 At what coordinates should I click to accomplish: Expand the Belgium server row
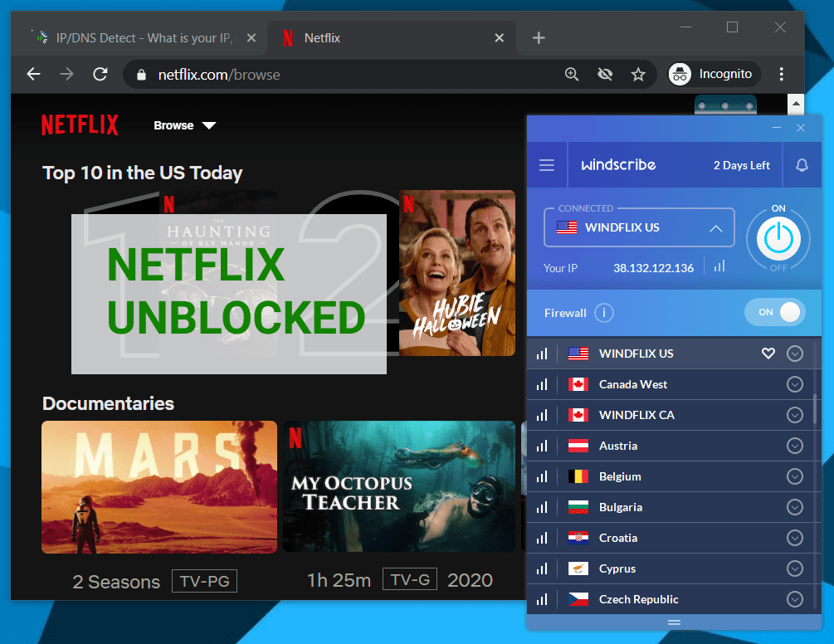click(x=795, y=476)
